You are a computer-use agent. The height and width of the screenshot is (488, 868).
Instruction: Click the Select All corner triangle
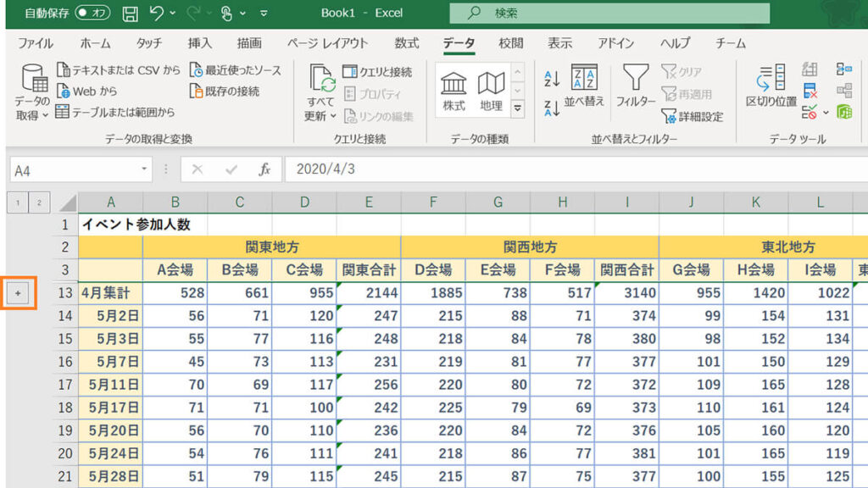point(67,203)
